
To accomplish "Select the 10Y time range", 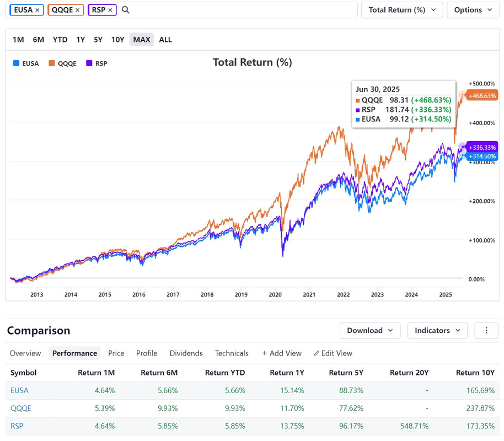I will (x=117, y=40).
